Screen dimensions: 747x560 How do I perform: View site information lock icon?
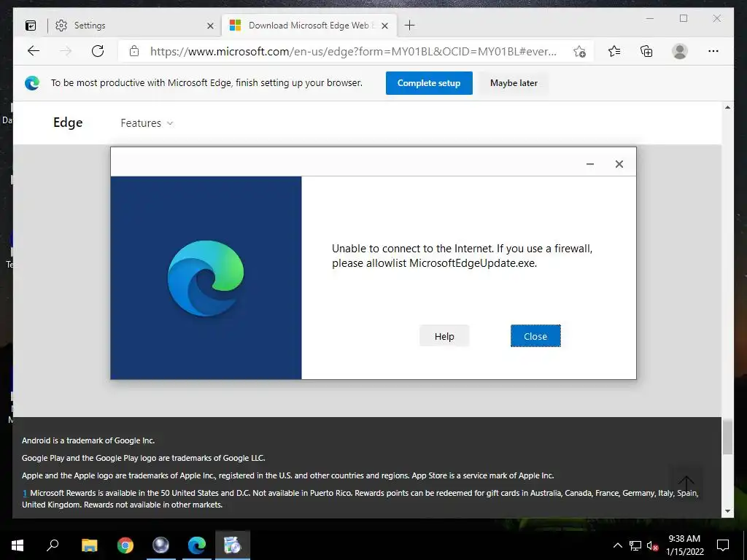[134, 52]
